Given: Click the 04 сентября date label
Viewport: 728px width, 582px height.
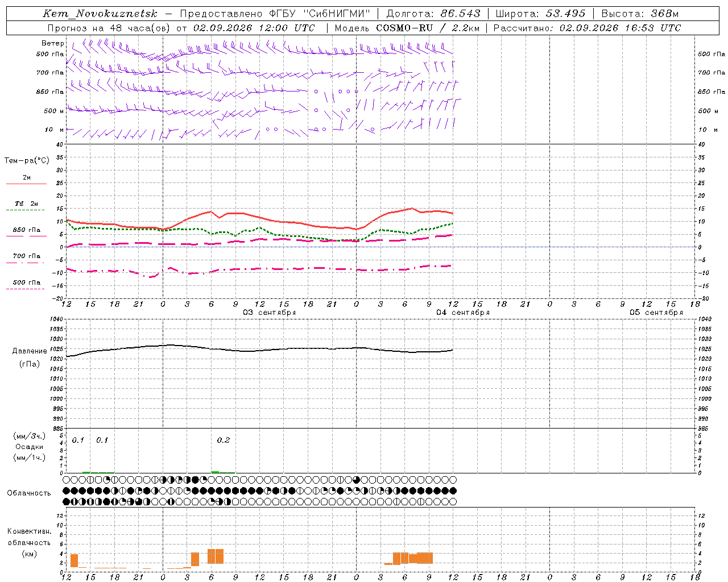Looking at the screenshot, I should click(463, 313).
